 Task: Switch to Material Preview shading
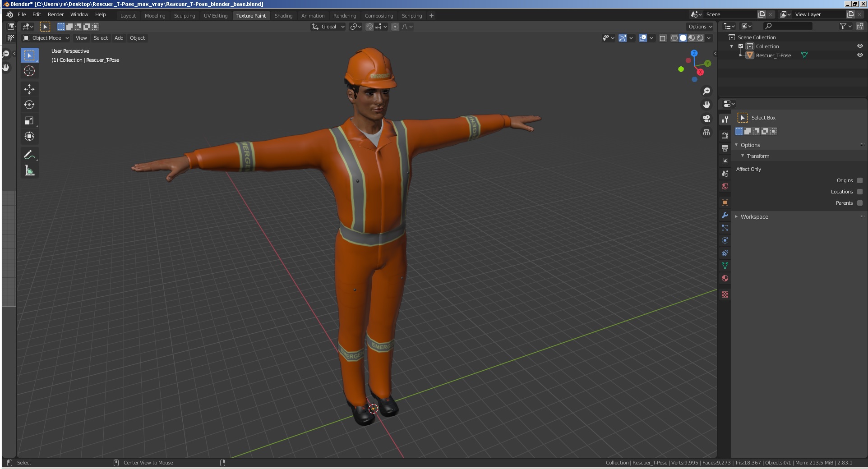coord(692,38)
